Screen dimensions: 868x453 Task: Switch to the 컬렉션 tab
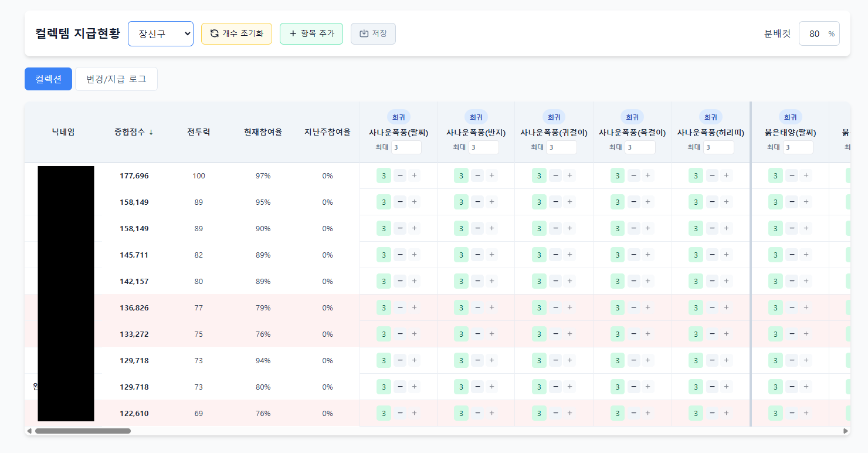coord(48,79)
